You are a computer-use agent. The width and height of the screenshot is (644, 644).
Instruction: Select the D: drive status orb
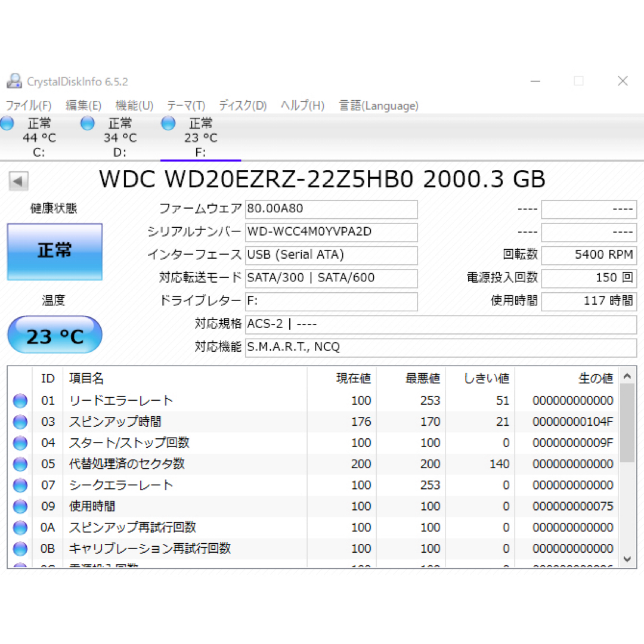[x=88, y=123]
